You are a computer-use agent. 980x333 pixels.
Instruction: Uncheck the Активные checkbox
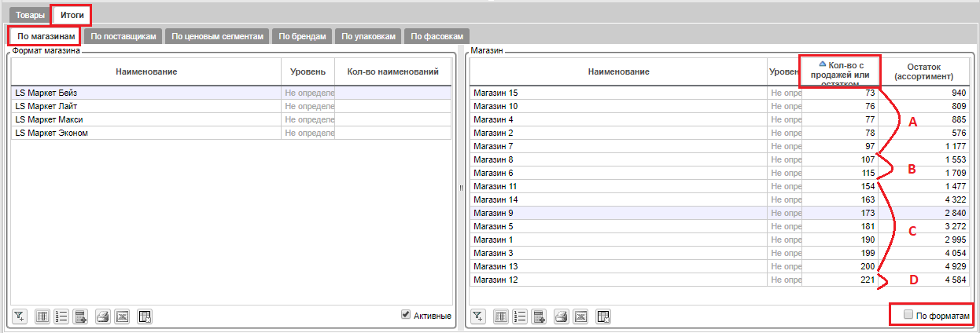pos(406,315)
